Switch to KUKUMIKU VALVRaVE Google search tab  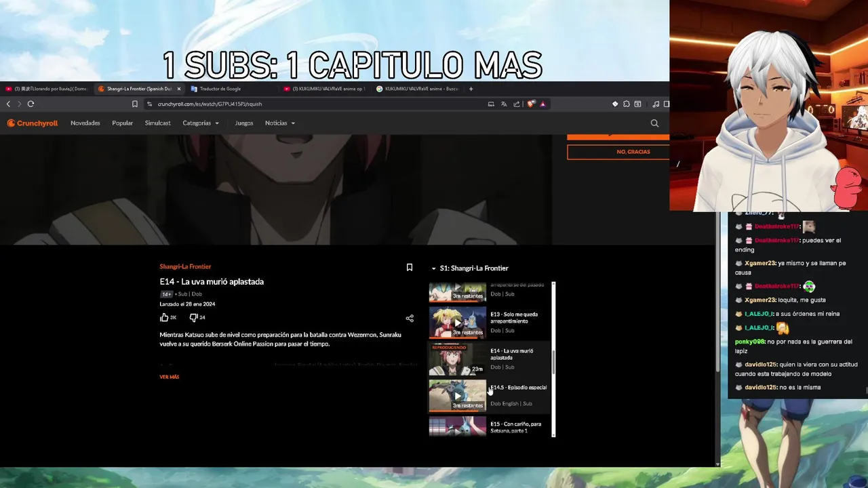coord(417,89)
